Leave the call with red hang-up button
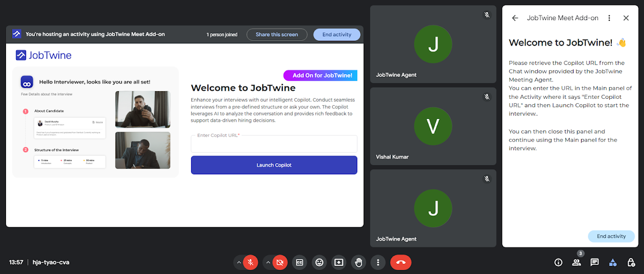Viewport: 644px width, 274px height. 401,262
